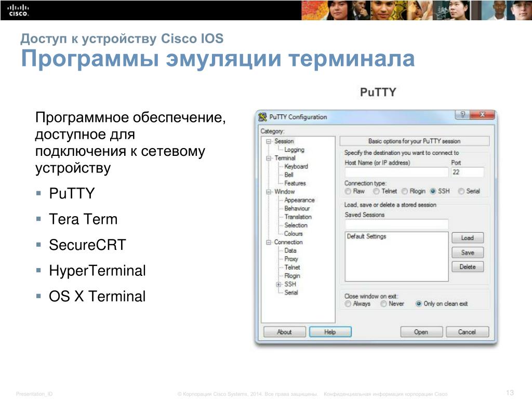Open the Telnet category in the tree
Viewport: 532px width, 399px height.
[x=292, y=268]
